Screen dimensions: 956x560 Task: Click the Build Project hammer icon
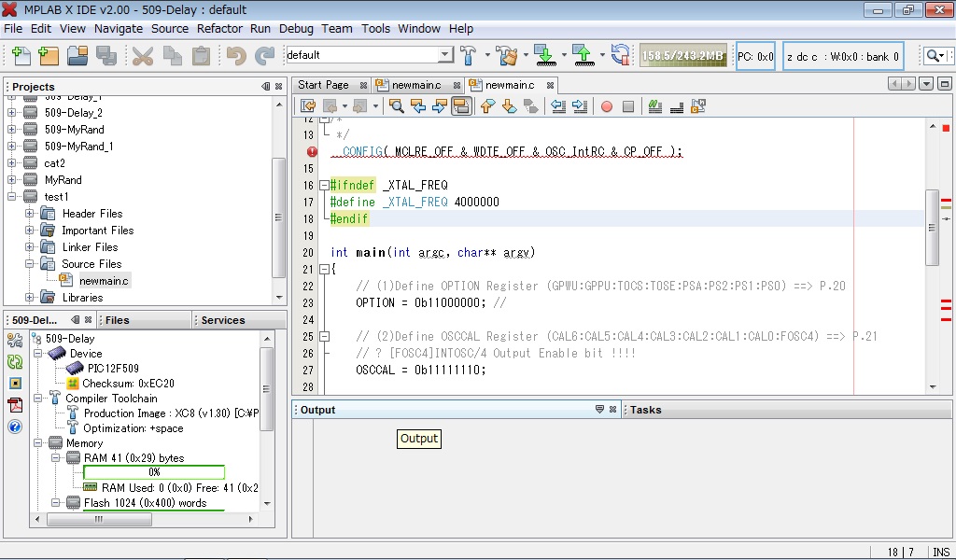pos(469,56)
